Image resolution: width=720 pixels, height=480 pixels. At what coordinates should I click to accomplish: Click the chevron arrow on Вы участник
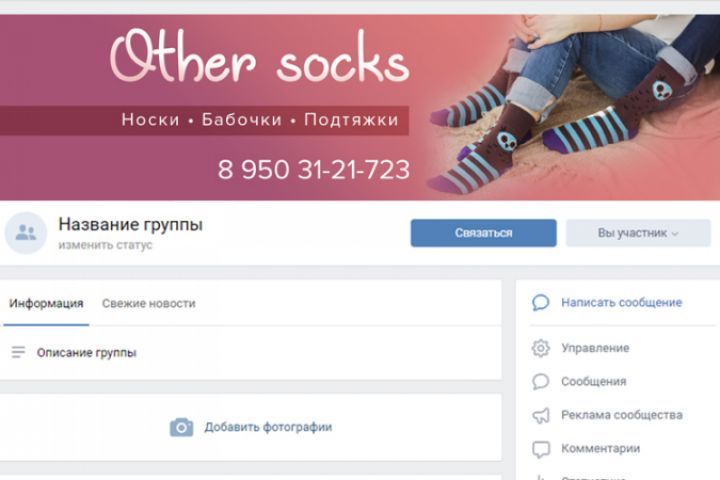point(675,234)
